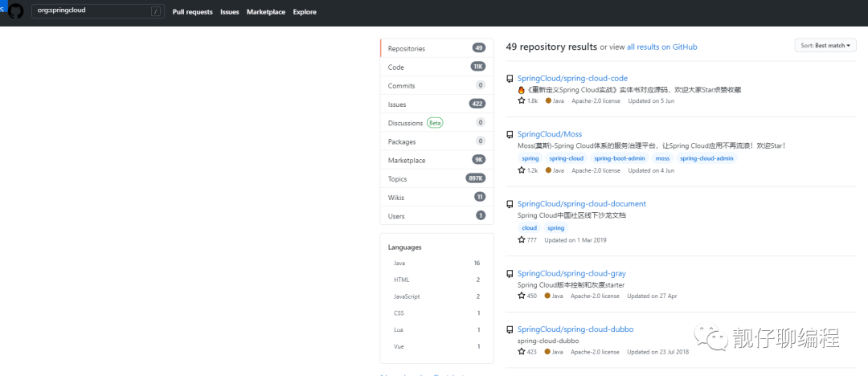Click the 450 star icon
Viewport: 868px width, 376px height.
(x=522, y=296)
